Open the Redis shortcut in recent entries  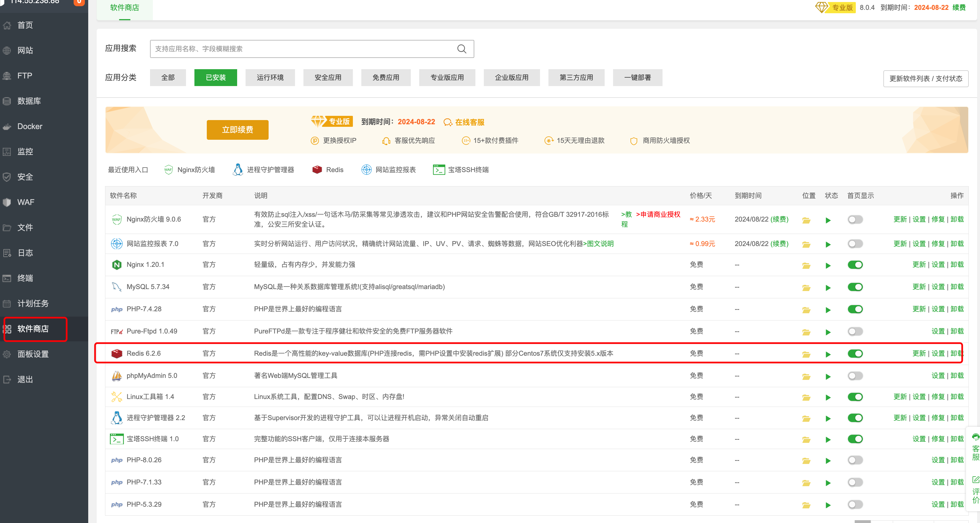(x=328, y=170)
